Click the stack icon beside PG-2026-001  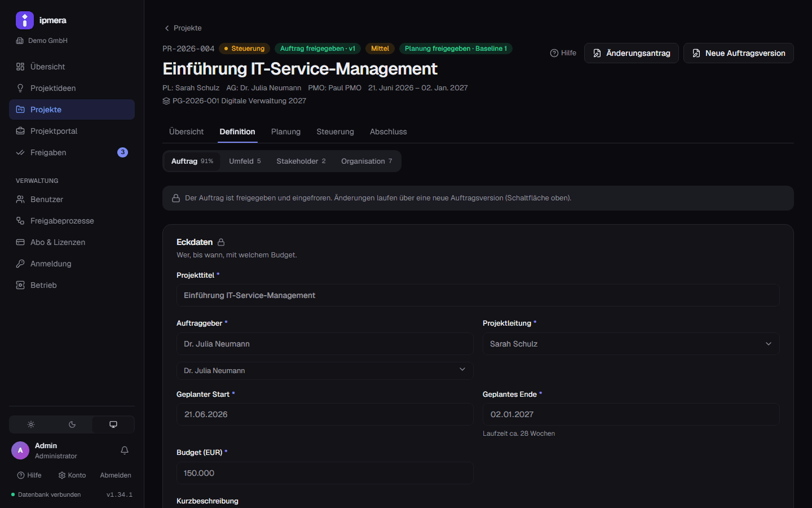166,101
